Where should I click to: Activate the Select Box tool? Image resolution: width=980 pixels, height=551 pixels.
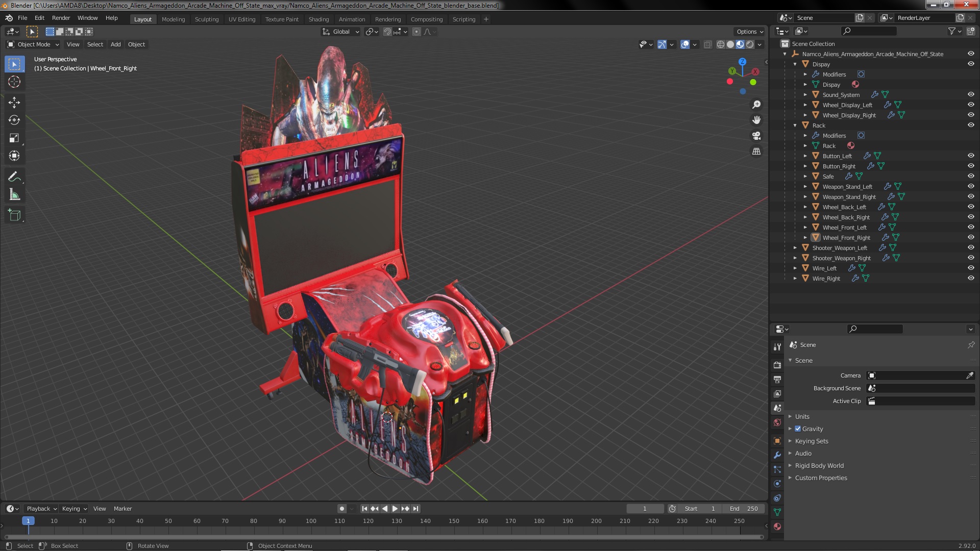pos(14,64)
